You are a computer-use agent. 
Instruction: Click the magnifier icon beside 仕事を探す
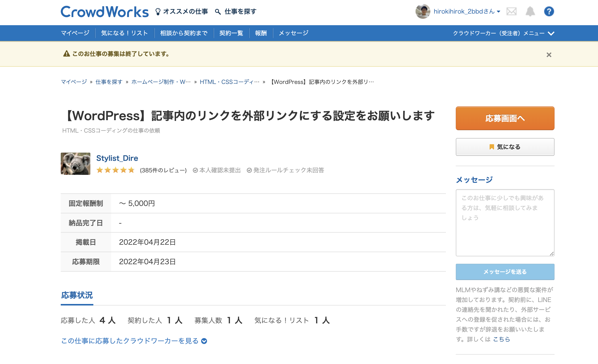pos(218,12)
